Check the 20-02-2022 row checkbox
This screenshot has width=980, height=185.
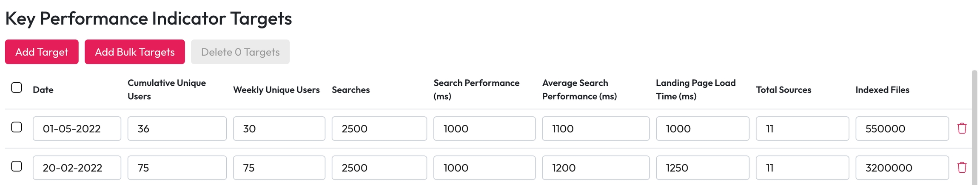point(17,166)
